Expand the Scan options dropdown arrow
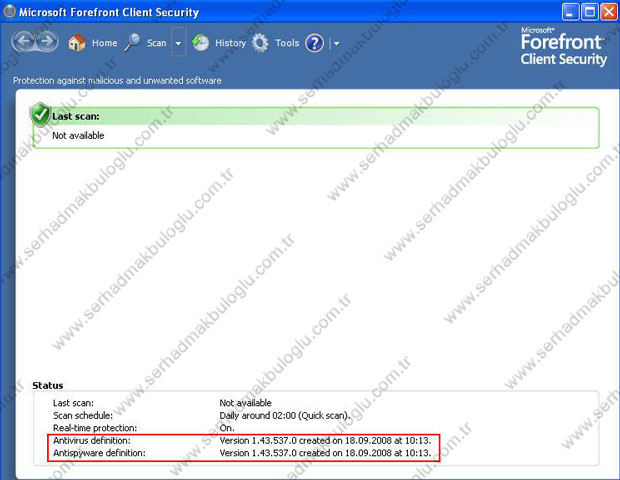Image resolution: width=620 pixels, height=480 pixels. (178, 42)
